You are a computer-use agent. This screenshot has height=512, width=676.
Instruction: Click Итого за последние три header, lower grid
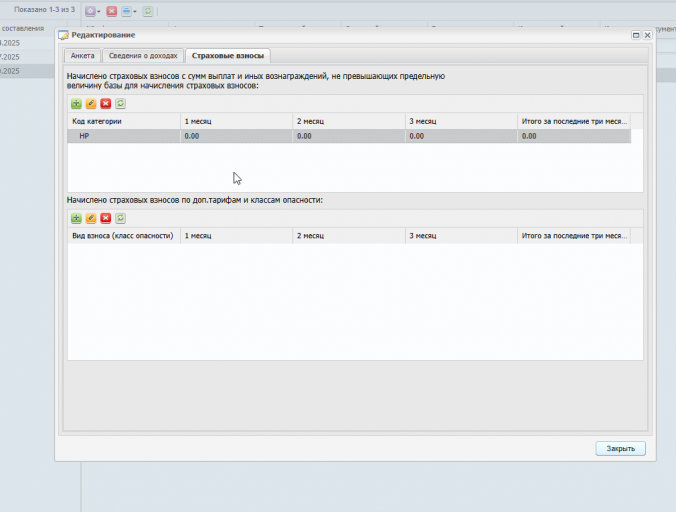(x=574, y=236)
